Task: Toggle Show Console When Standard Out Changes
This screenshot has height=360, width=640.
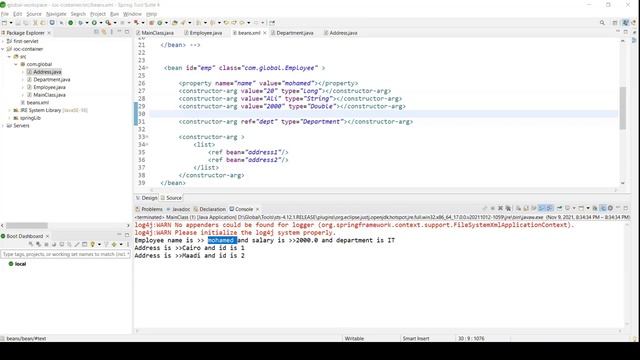Action: coord(542,208)
